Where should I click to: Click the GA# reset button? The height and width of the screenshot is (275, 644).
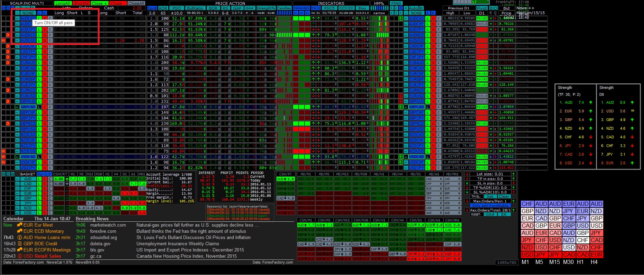pos(490,214)
